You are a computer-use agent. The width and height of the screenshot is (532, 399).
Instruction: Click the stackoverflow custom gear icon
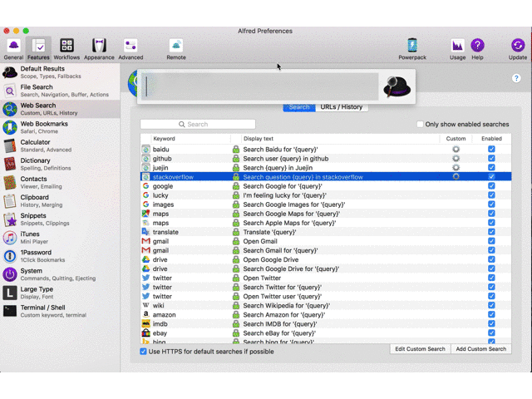[x=456, y=176]
